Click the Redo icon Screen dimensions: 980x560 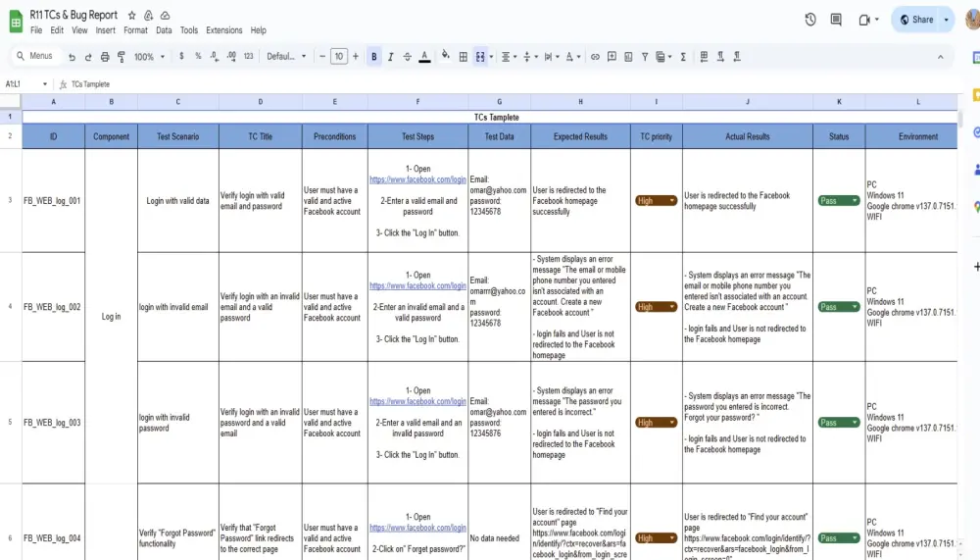click(88, 57)
